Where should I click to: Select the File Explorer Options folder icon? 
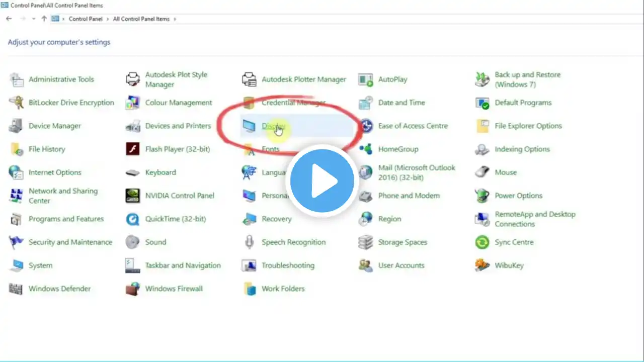[482, 126]
